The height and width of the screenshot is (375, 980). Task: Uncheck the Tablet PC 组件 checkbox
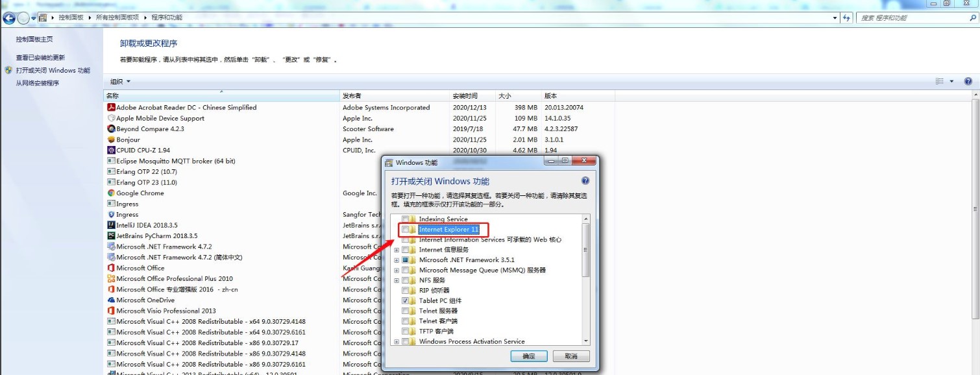(406, 300)
